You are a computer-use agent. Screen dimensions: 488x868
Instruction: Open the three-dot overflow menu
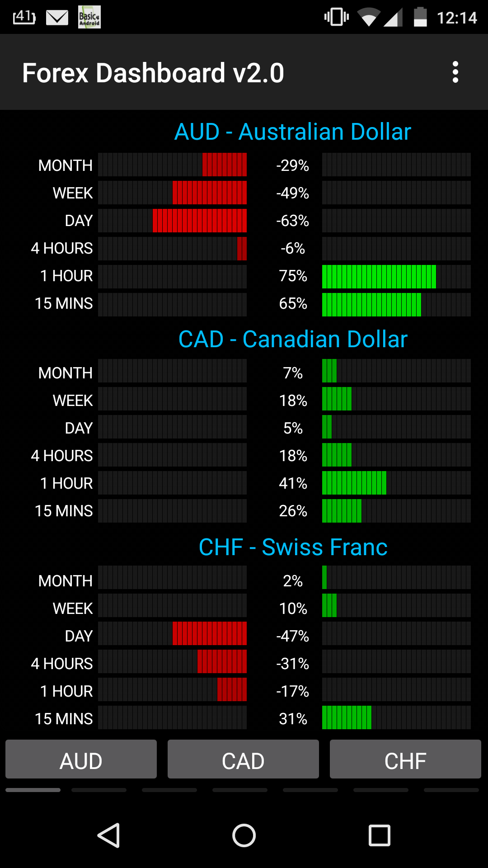click(455, 72)
